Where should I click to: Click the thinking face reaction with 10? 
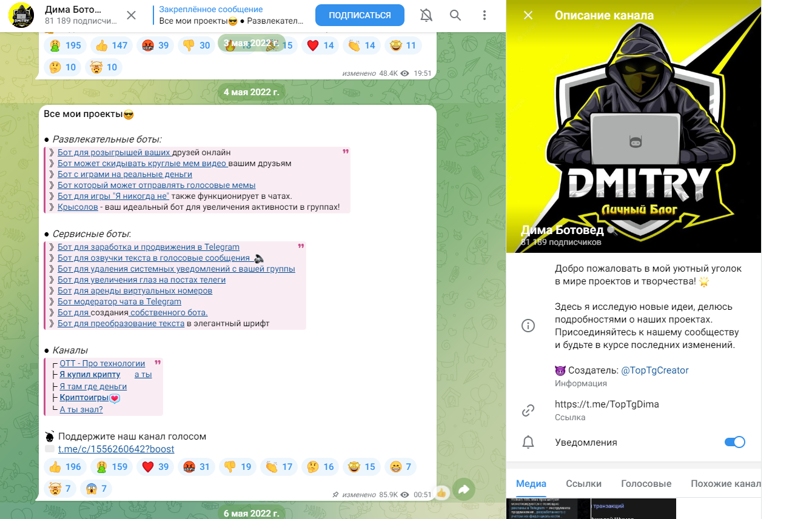62,67
